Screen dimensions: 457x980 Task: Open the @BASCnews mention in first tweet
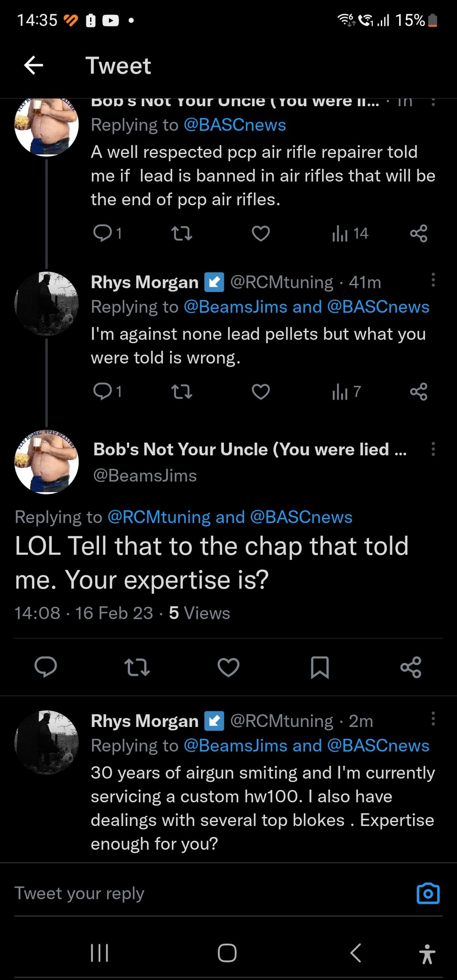pos(234,125)
